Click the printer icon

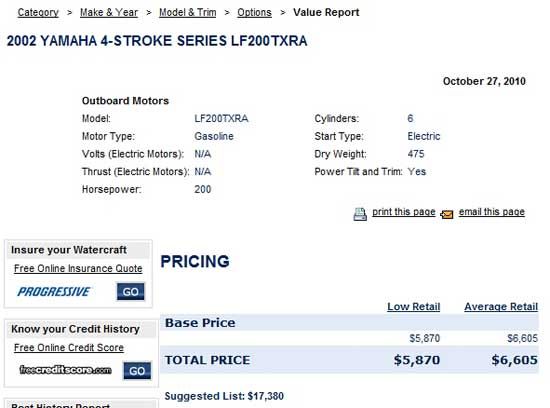tap(360, 214)
